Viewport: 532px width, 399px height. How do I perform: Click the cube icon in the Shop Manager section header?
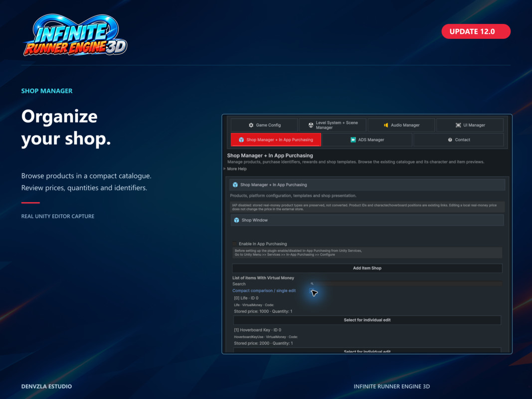pyautogui.click(x=235, y=185)
